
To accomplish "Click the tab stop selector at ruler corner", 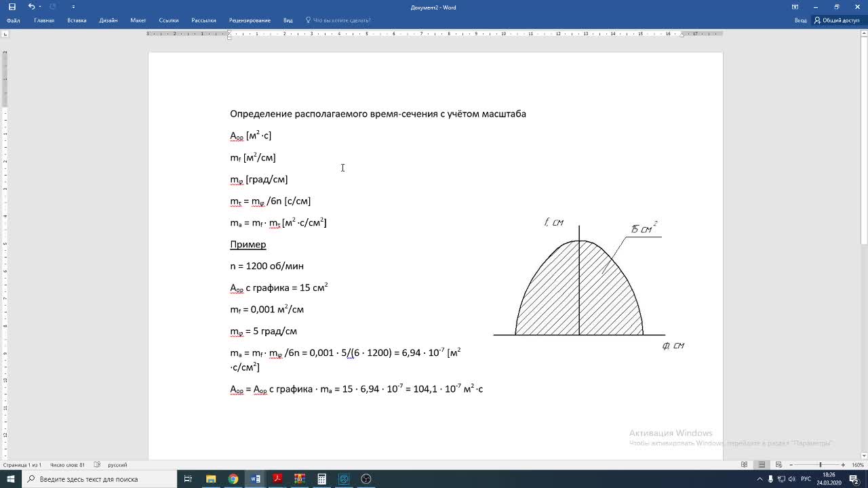I will click(5, 34).
